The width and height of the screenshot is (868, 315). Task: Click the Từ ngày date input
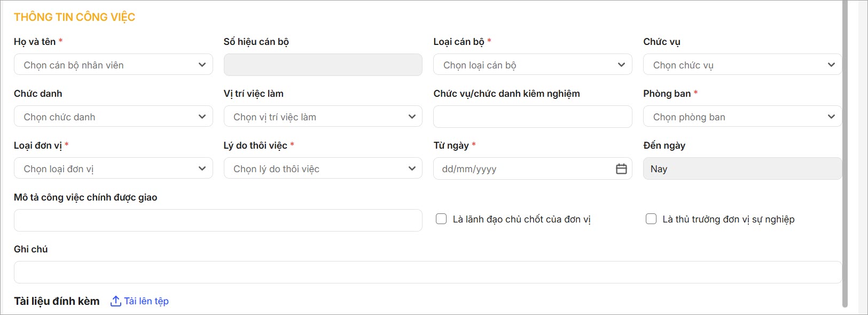(533, 168)
